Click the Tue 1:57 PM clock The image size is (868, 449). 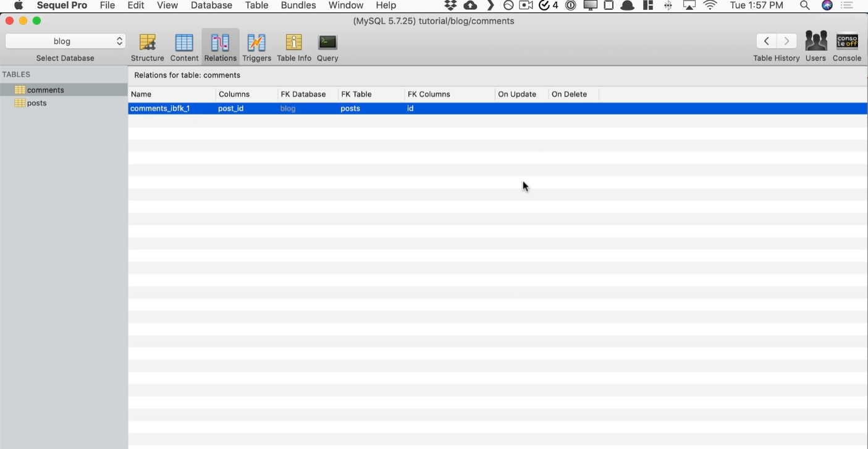click(x=756, y=6)
